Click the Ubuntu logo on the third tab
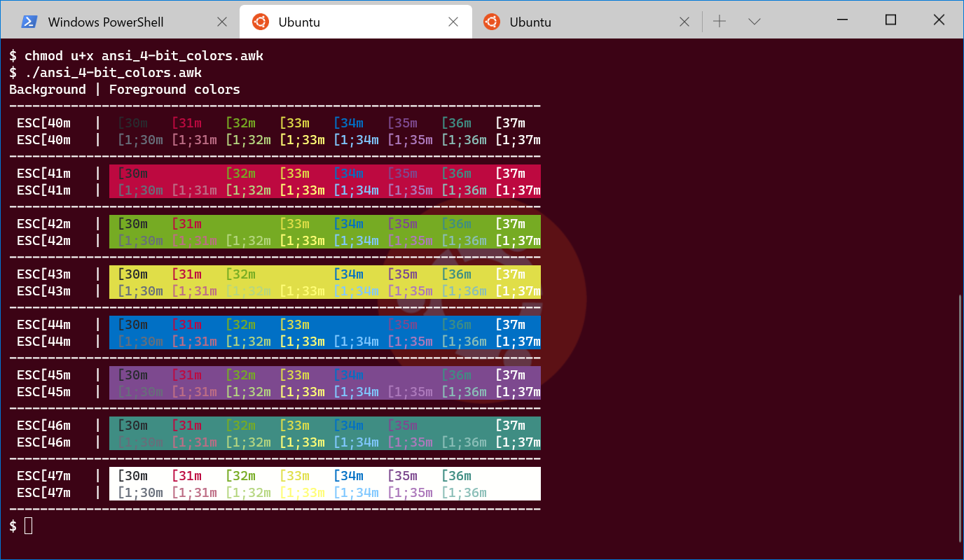Screen dimensions: 964x560 [491, 22]
